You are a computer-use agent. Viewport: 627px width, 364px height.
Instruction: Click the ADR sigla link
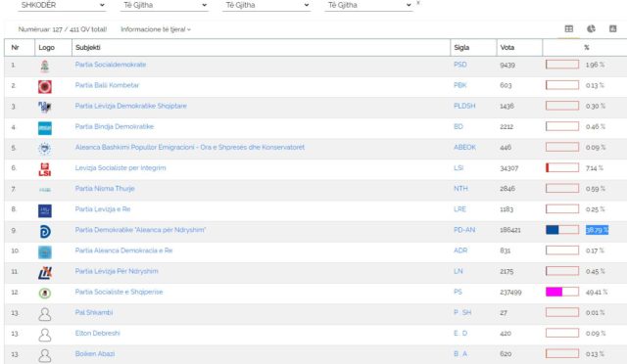(460, 250)
